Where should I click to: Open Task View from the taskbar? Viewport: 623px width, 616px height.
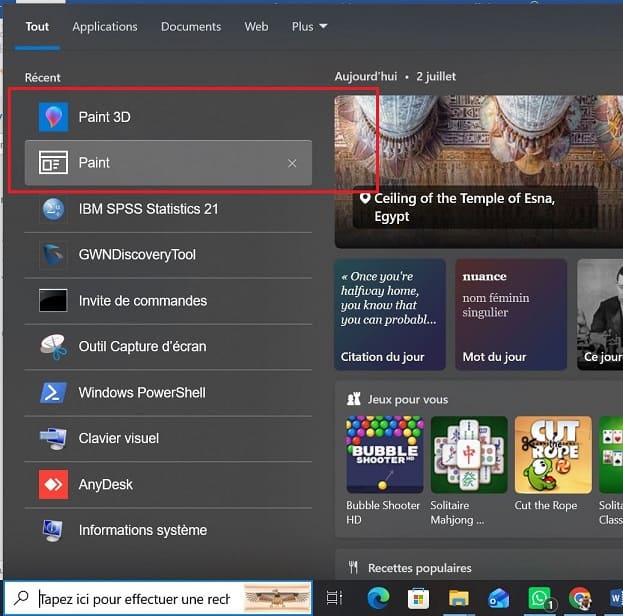click(334, 598)
